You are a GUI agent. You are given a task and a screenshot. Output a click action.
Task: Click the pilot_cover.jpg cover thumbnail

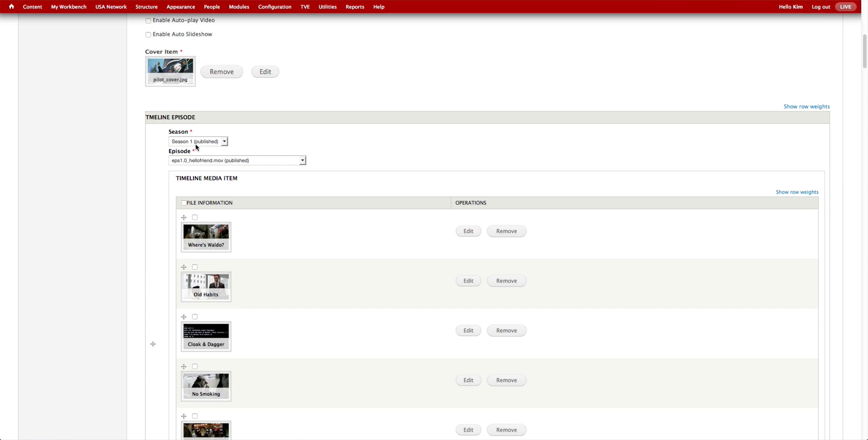pos(170,71)
